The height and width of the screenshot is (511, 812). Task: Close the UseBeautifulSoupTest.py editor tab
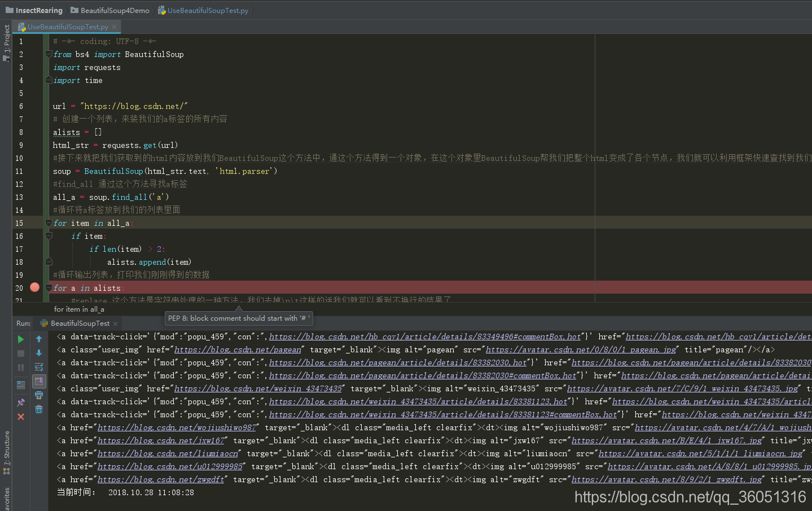click(x=115, y=27)
